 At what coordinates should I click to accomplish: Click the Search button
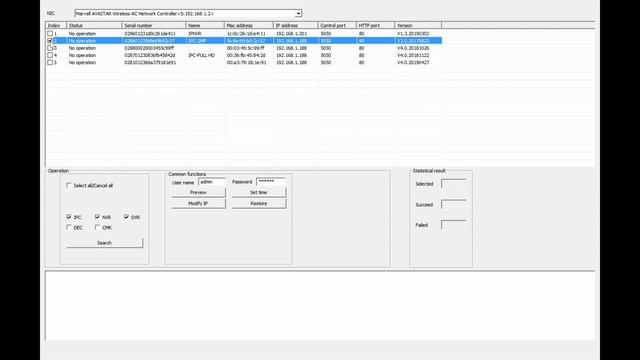click(x=104, y=243)
